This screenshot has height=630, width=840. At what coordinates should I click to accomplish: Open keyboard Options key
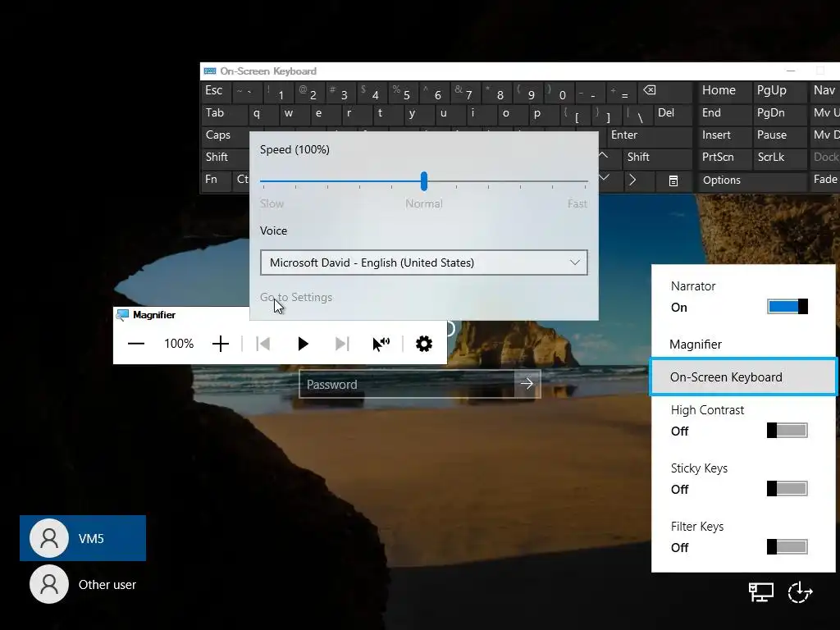(751, 180)
